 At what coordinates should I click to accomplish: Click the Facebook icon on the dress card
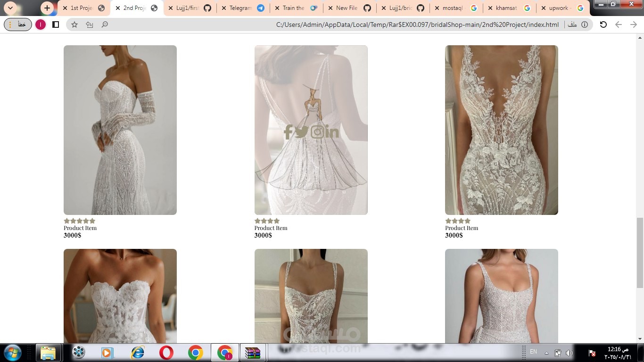click(288, 132)
